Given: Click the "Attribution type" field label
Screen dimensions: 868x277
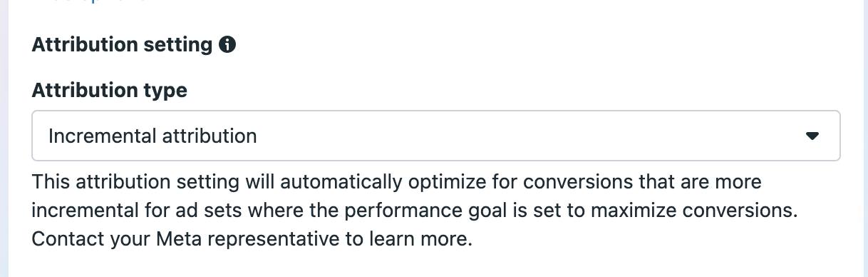Looking at the screenshot, I should pyautogui.click(x=110, y=91).
